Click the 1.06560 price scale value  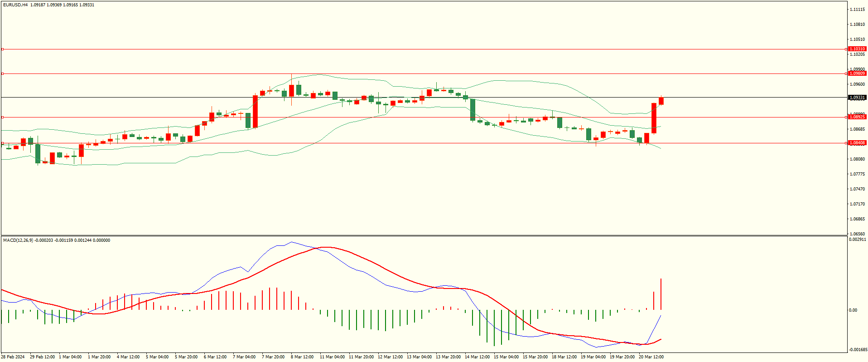coord(858,234)
